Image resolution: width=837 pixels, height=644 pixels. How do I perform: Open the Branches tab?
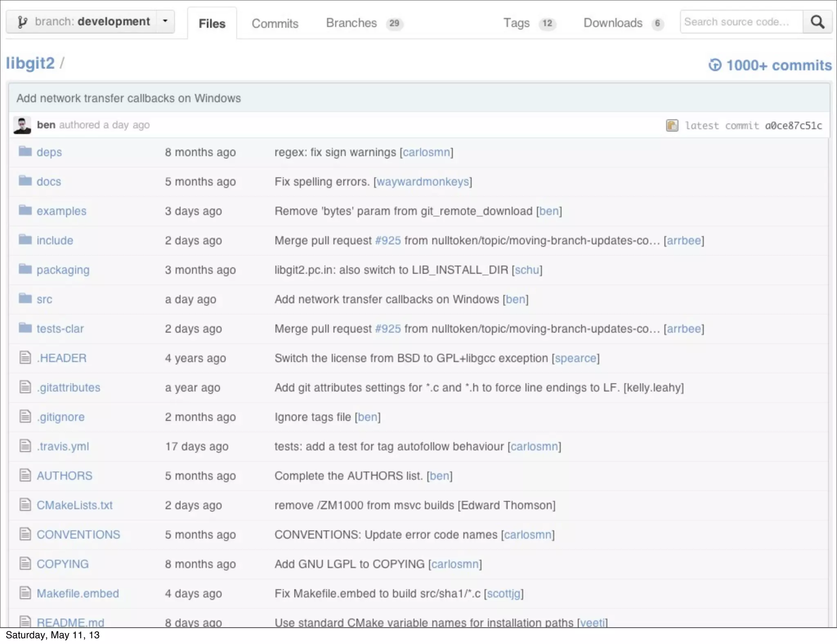(351, 23)
